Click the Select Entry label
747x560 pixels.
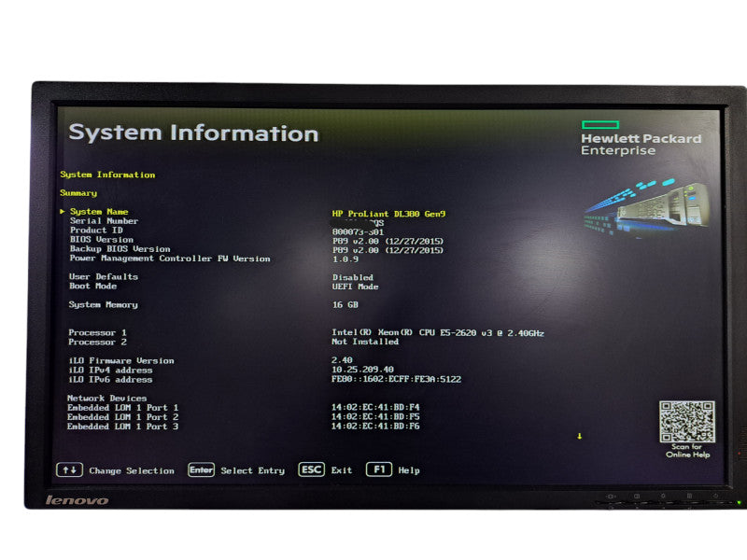(252, 470)
